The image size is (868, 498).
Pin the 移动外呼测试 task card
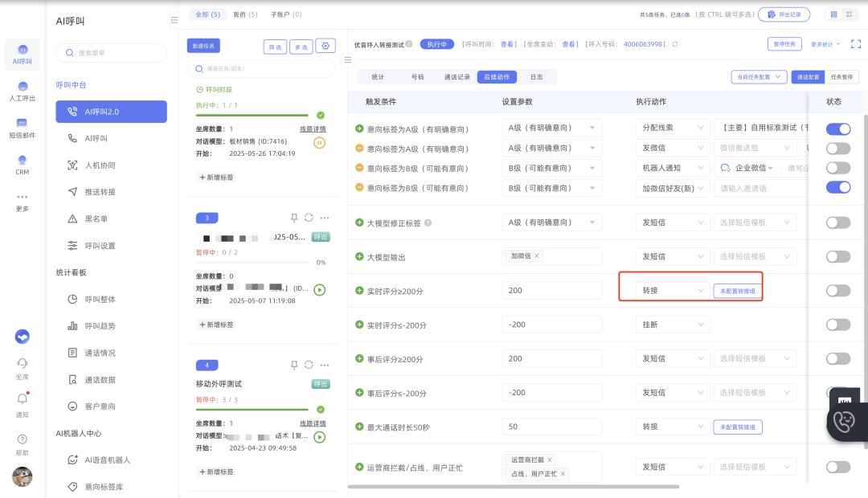(294, 365)
